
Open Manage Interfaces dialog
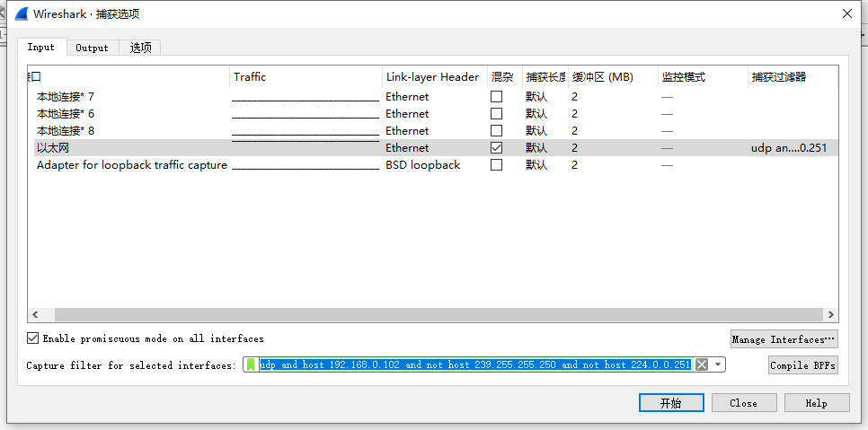pyautogui.click(x=784, y=339)
